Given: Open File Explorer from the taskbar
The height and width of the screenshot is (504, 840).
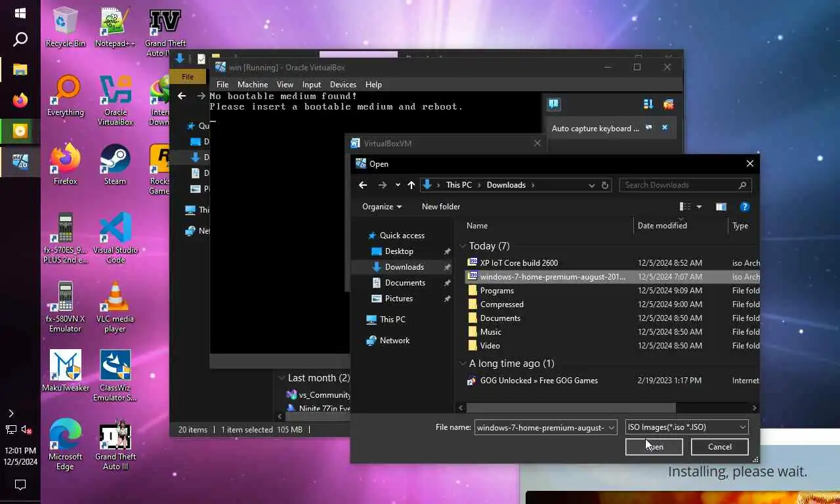Looking at the screenshot, I should click(20, 70).
